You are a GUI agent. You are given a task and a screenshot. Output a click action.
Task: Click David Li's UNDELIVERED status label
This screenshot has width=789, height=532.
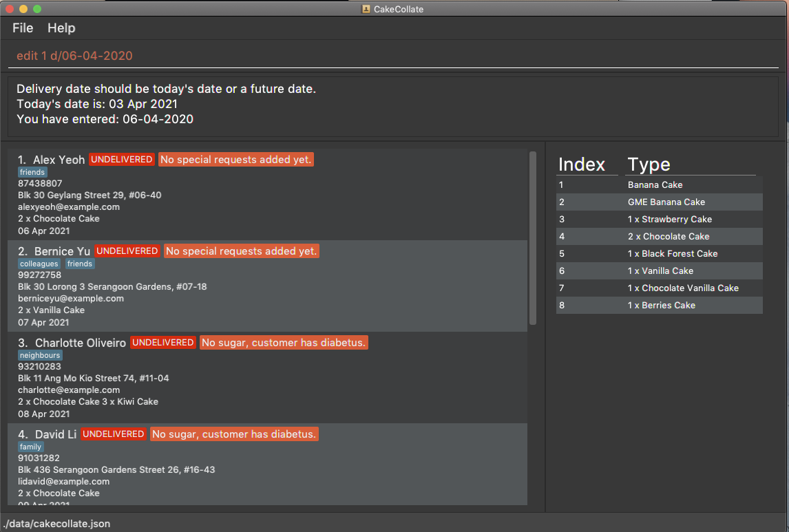[x=113, y=434]
